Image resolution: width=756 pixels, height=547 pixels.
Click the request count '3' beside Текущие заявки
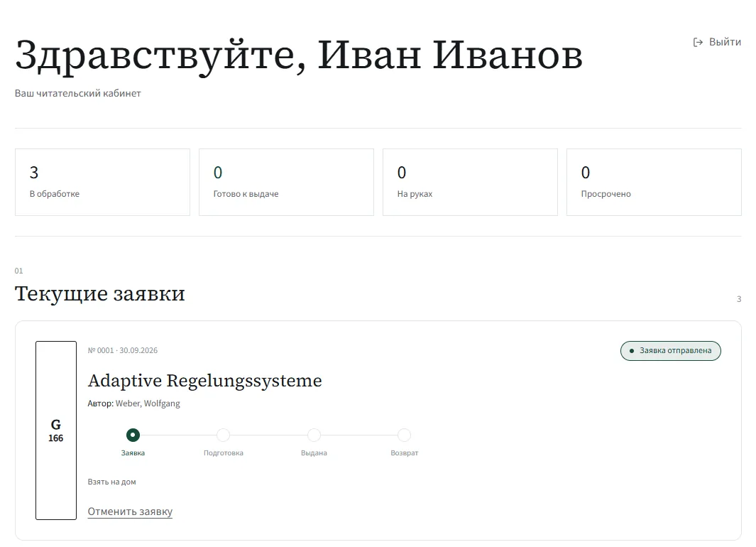coord(739,299)
